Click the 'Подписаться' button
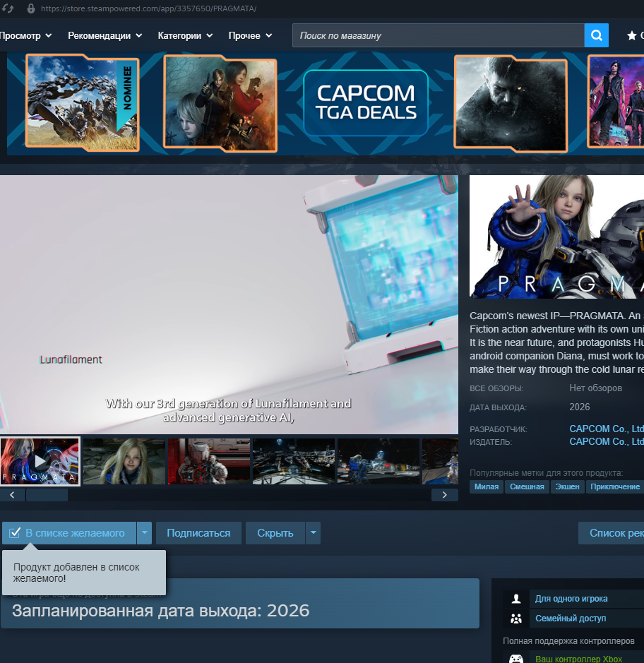This screenshot has height=663, width=644. tap(198, 533)
